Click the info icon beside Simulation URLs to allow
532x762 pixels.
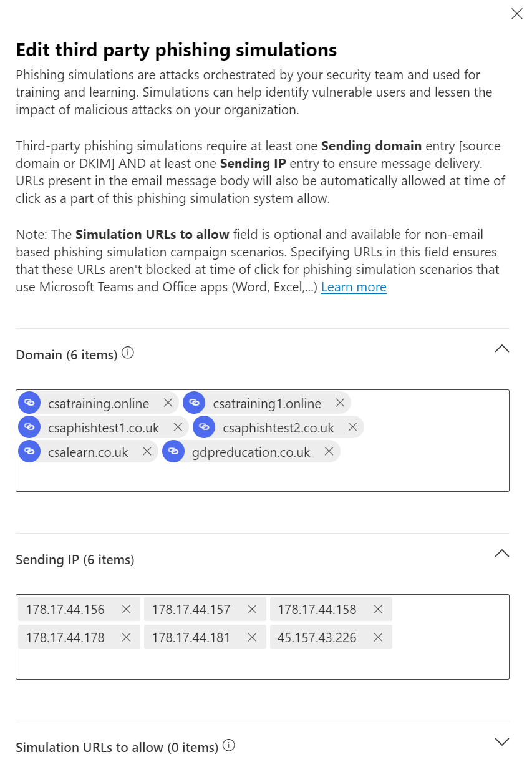tap(228, 745)
